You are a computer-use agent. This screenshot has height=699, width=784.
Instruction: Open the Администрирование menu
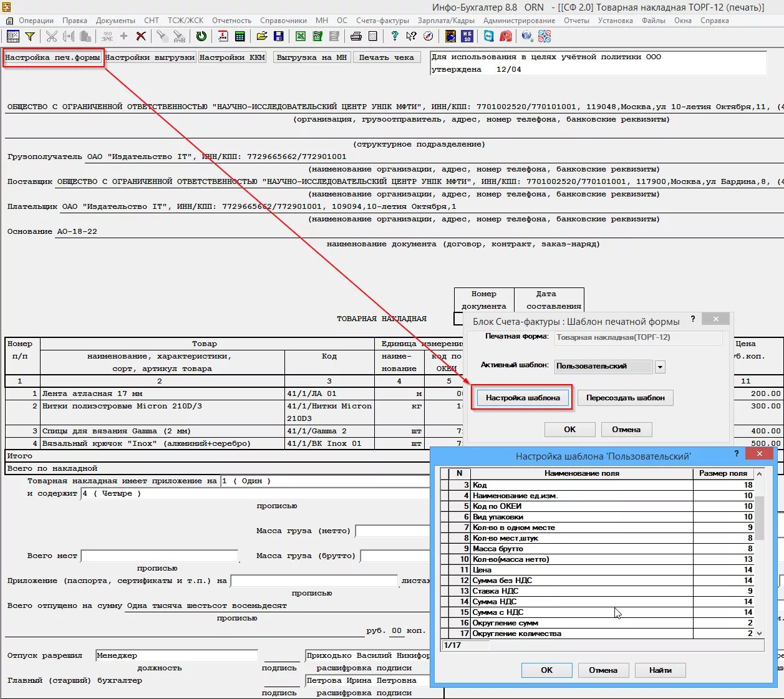[x=519, y=21]
